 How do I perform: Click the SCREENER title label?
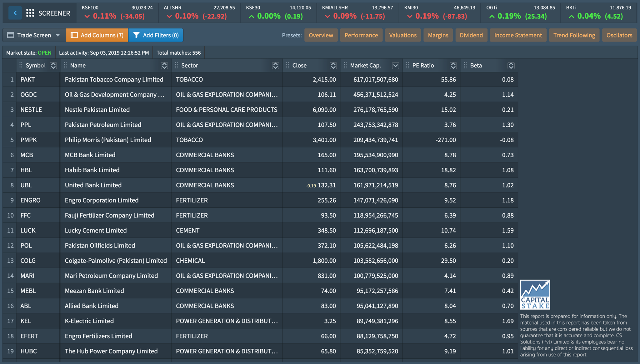54,13
